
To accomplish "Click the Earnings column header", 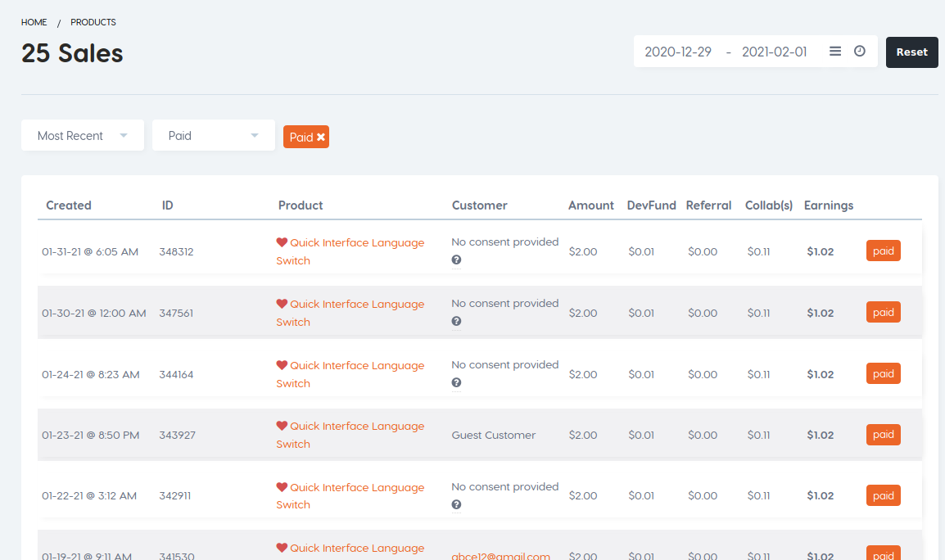I will point(829,205).
